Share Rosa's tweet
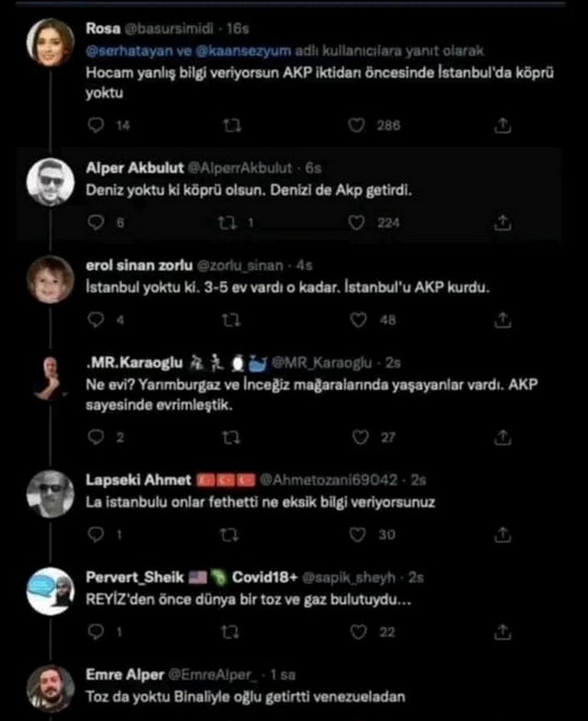The height and width of the screenshot is (721, 588). pyautogui.click(x=503, y=125)
